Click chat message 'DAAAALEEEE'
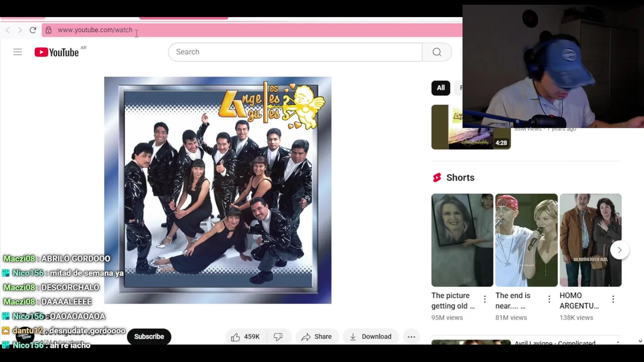644x362 pixels. [66, 302]
